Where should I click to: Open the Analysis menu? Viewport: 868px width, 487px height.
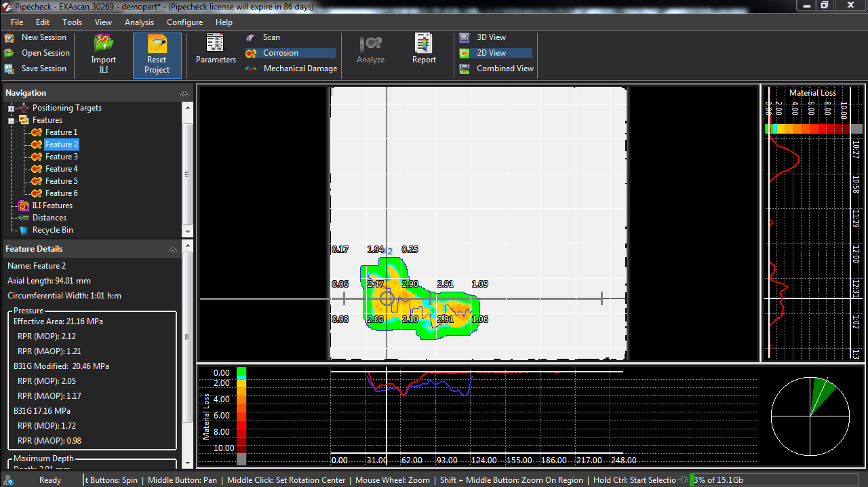[x=139, y=22]
